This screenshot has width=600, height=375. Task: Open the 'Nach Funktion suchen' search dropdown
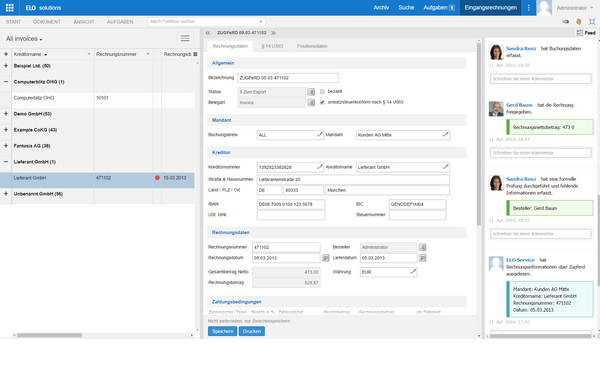[x=261, y=22]
